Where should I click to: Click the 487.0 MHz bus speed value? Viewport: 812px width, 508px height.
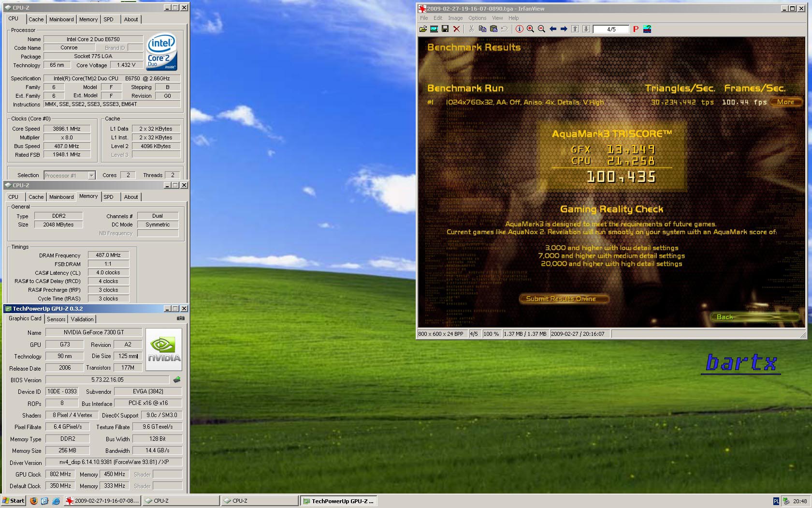[67, 146]
